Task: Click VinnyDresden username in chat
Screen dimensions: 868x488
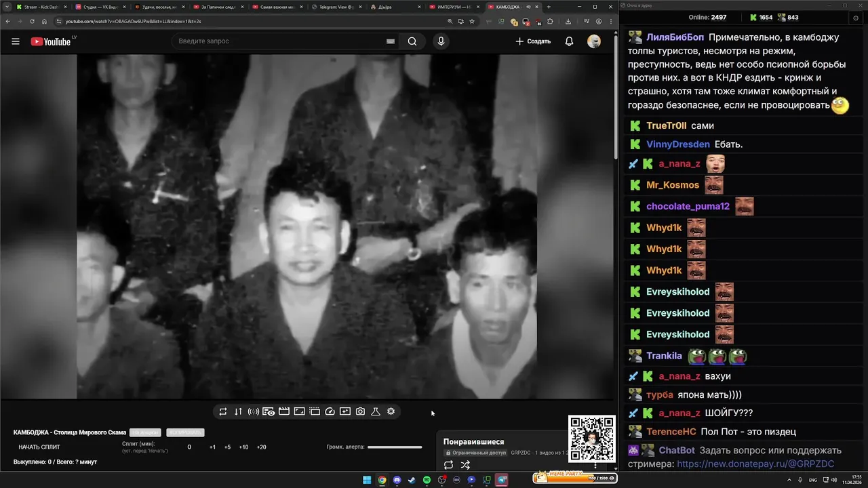Action: pyautogui.click(x=678, y=144)
